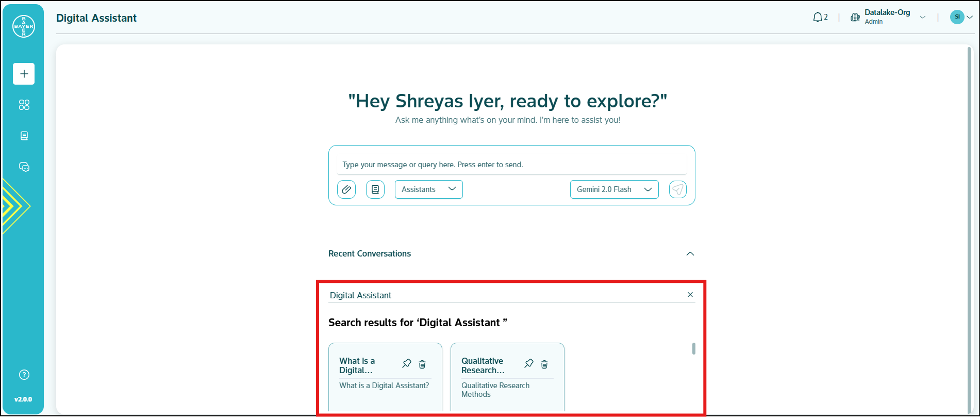Collapse the Recent Conversations section

pyautogui.click(x=690, y=254)
